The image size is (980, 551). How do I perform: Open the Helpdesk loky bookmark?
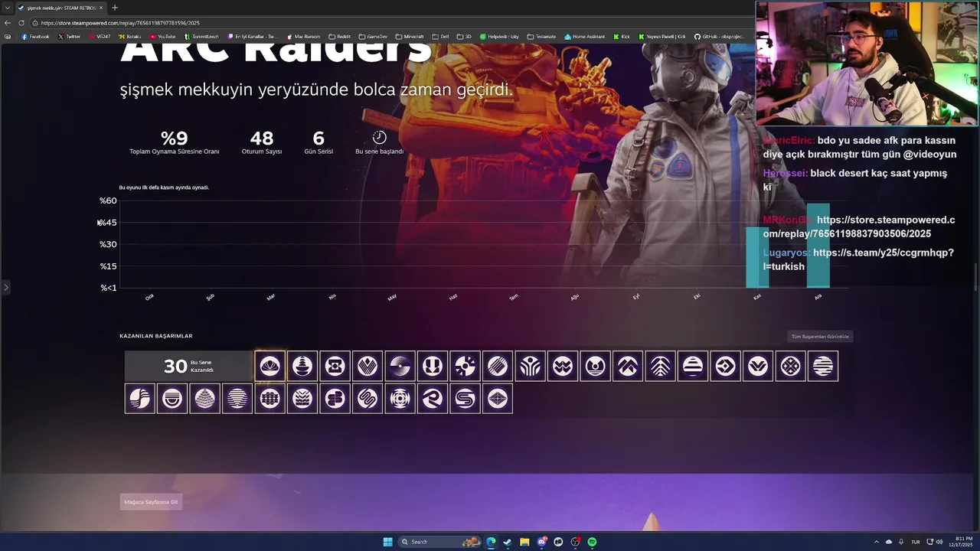[x=499, y=37]
